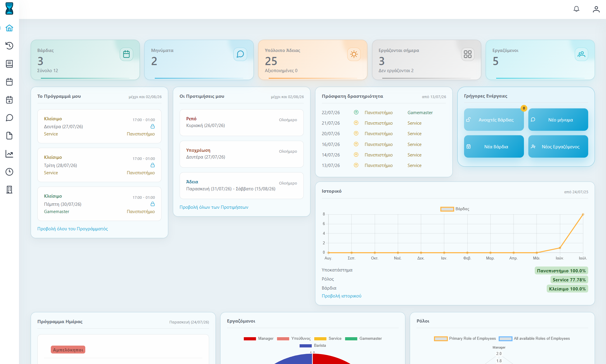Click the lock icon on the Πέμπτη (30/07/26) shift
This screenshot has height=364, width=606.
tap(152, 204)
